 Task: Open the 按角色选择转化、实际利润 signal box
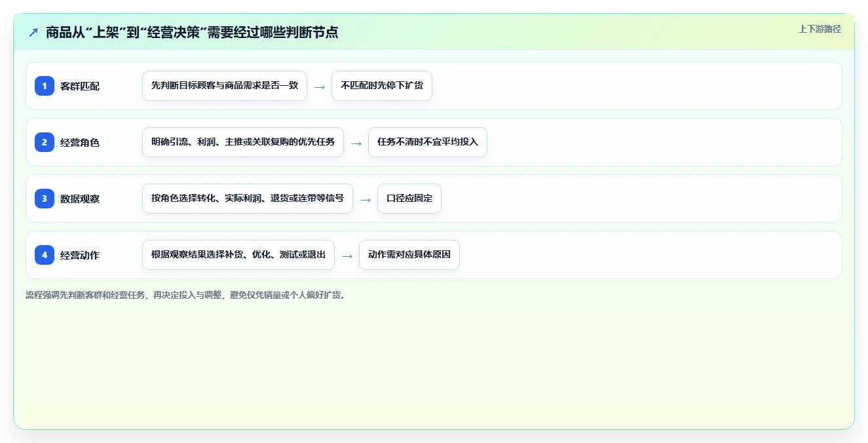248,199
